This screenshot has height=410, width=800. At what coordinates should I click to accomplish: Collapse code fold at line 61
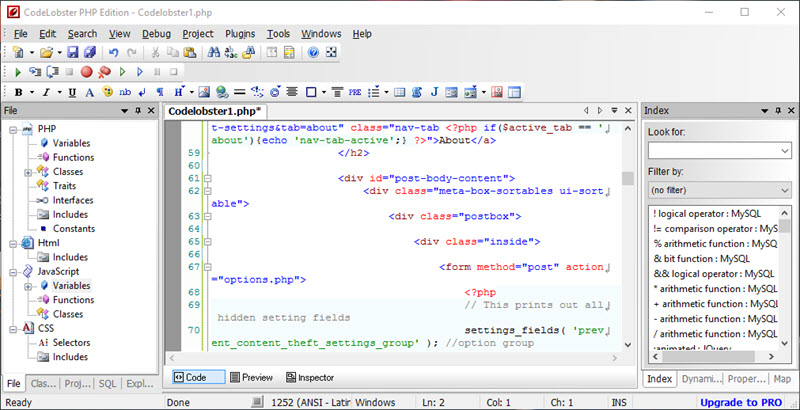(207, 178)
